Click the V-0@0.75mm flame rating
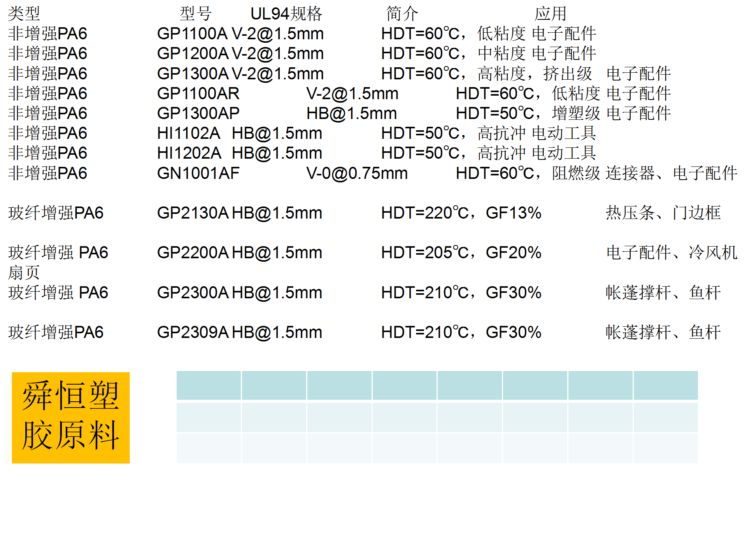 [357, 173]
